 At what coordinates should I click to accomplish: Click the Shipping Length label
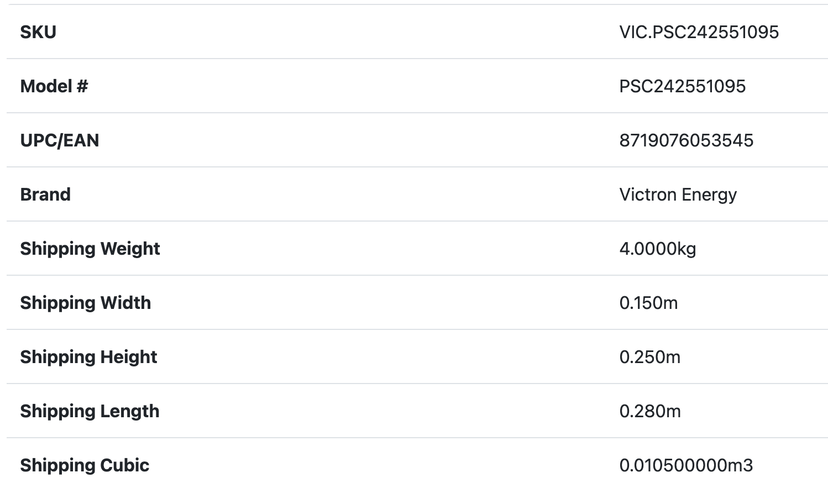pos(90,411)
